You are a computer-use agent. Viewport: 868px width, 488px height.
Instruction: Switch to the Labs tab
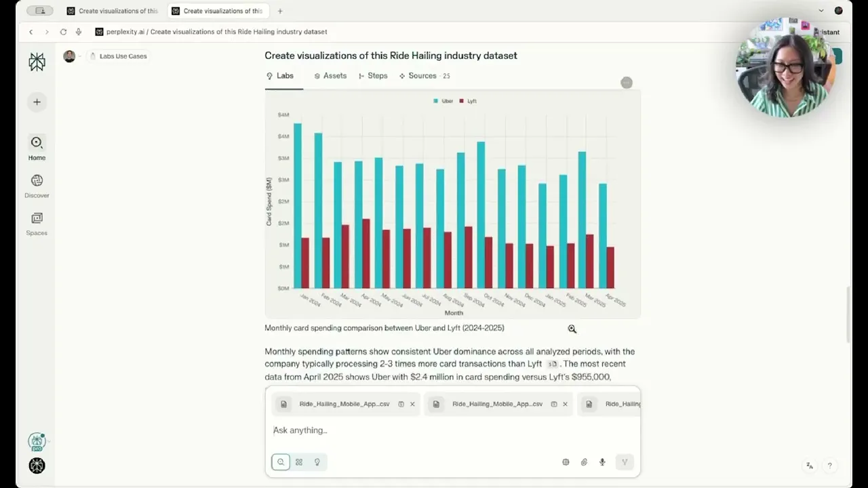pos(280,76)
